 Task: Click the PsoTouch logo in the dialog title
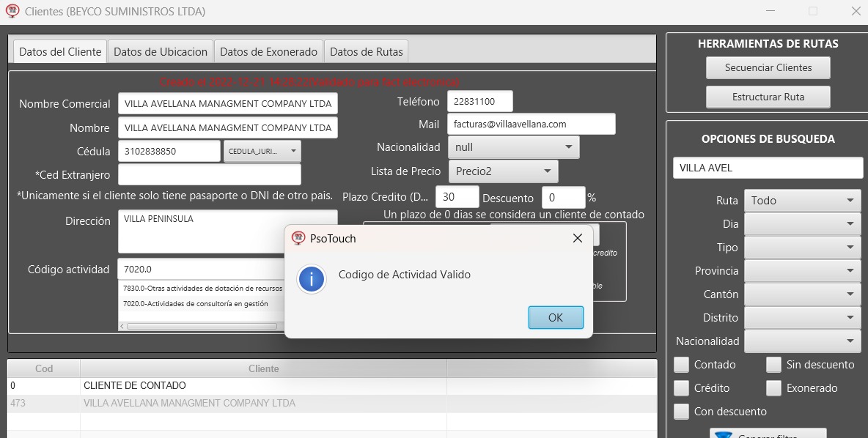pyautogui.click(x=298, y=238)
